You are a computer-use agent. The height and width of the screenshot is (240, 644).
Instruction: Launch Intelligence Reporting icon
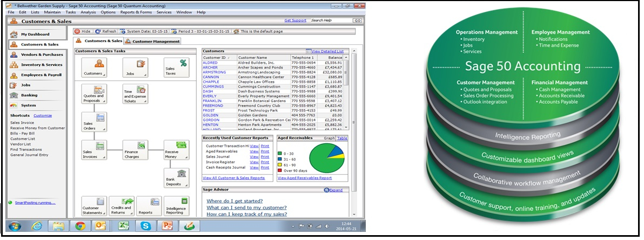(177, 206)
